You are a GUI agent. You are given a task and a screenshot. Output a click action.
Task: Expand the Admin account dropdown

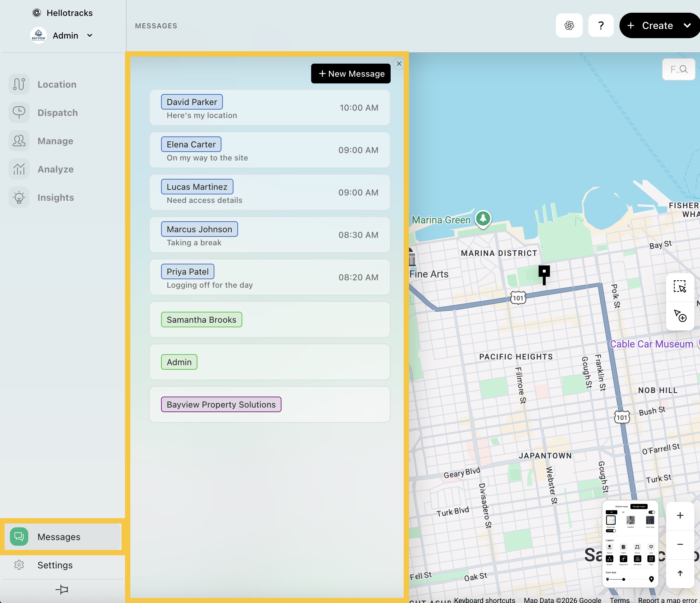point(90,35)
